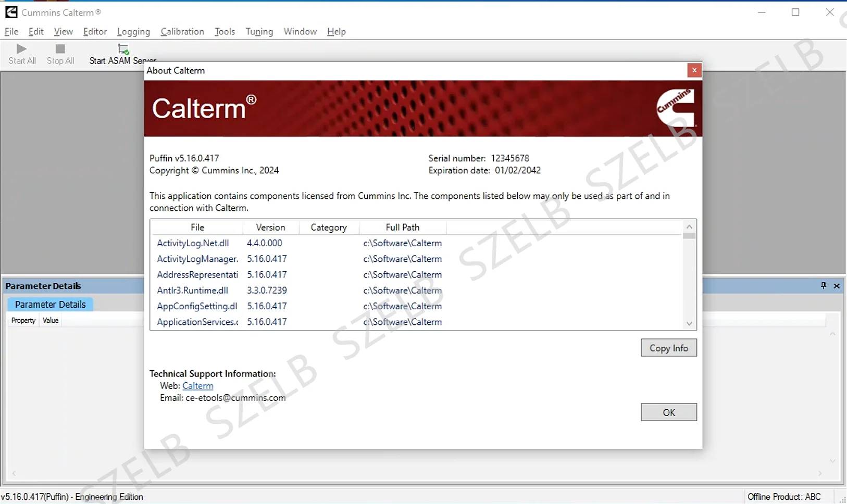Click the Start All icon

[22, 49]
